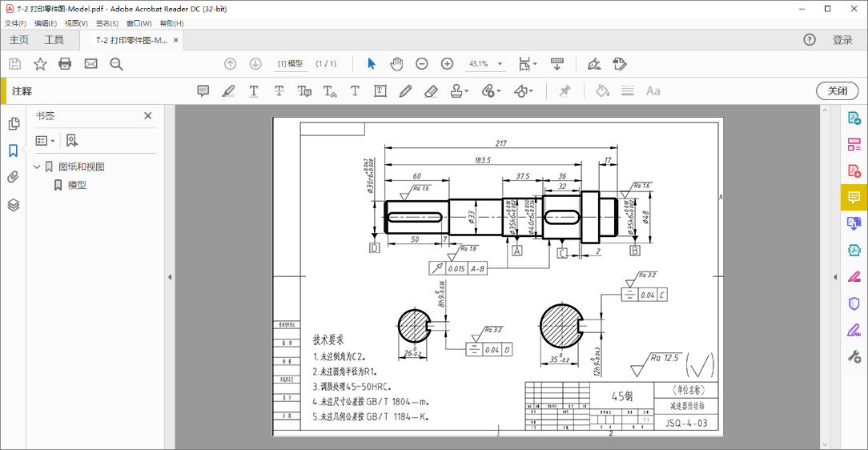
Task: Zoom in with plus button
Action: click(448, 64)
